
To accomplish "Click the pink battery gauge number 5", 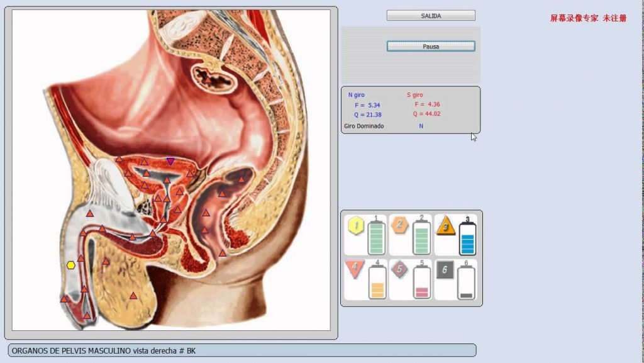I will pyautogui.click(x=422, y=282).
